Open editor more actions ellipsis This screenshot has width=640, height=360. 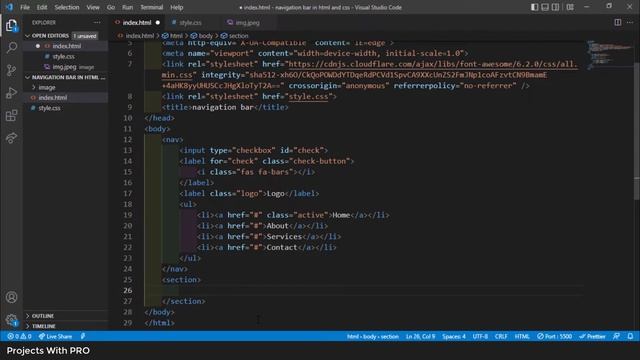(630, 22)
